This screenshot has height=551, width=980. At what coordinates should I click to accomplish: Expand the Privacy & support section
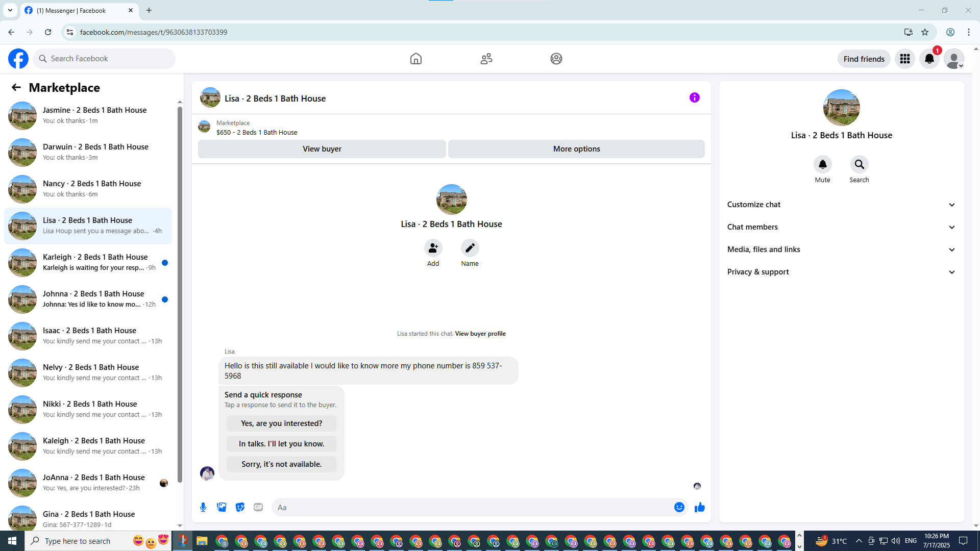[841, 272]
